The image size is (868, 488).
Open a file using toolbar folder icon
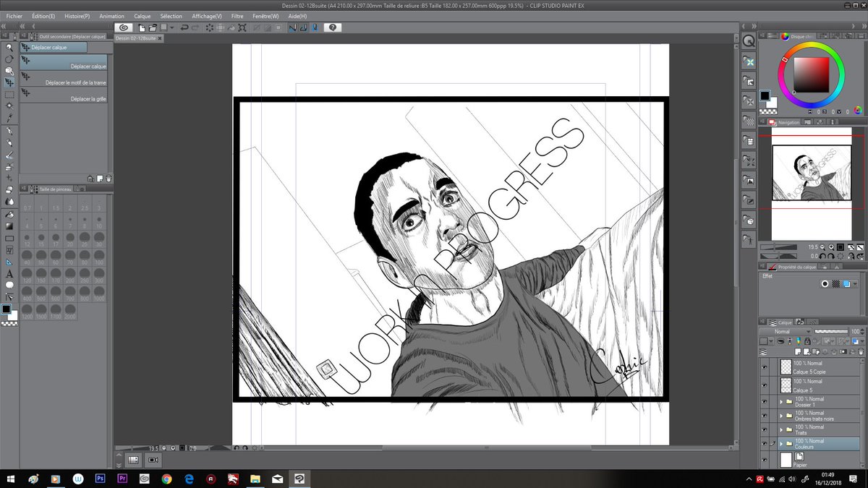point(153,27)
